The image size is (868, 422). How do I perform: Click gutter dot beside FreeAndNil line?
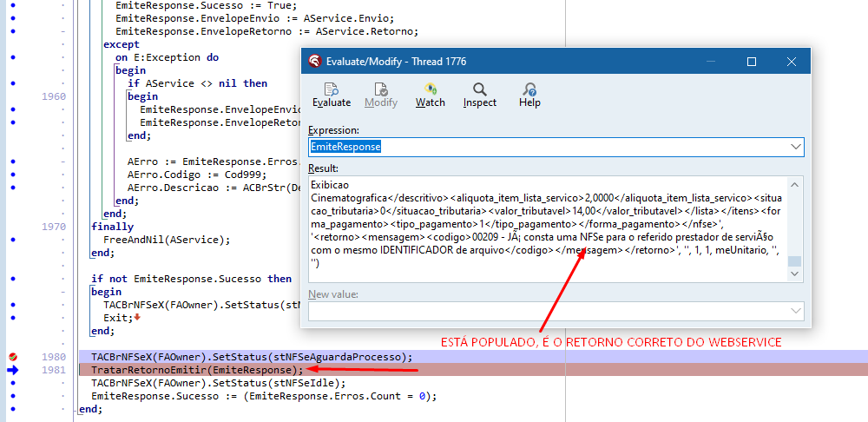13,240
